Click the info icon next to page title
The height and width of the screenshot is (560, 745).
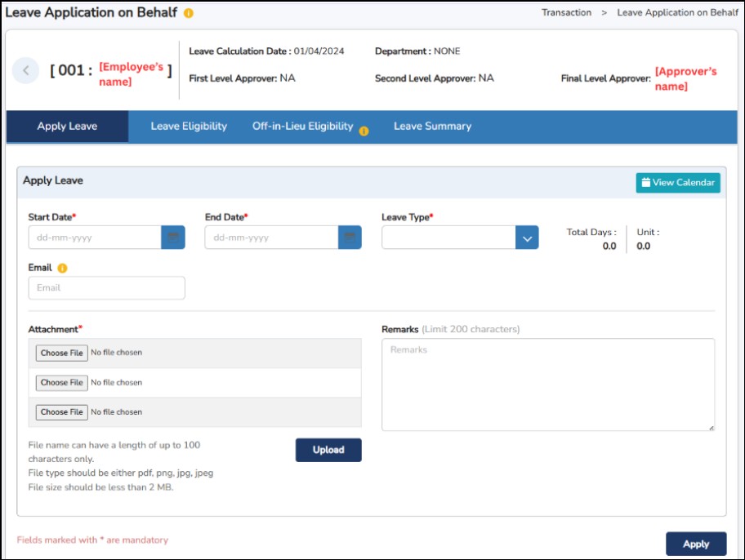click(x=189, y=14)
